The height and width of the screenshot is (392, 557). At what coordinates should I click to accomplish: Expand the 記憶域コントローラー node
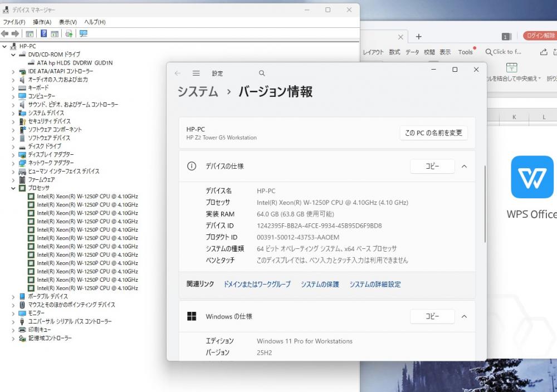(13, 339)
